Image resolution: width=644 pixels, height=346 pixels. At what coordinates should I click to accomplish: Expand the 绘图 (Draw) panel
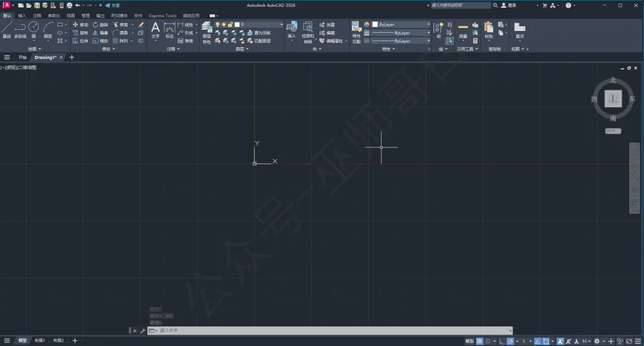35,49
